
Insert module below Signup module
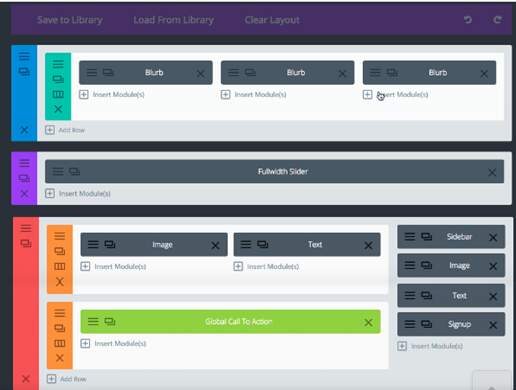[x=430, y=346]
